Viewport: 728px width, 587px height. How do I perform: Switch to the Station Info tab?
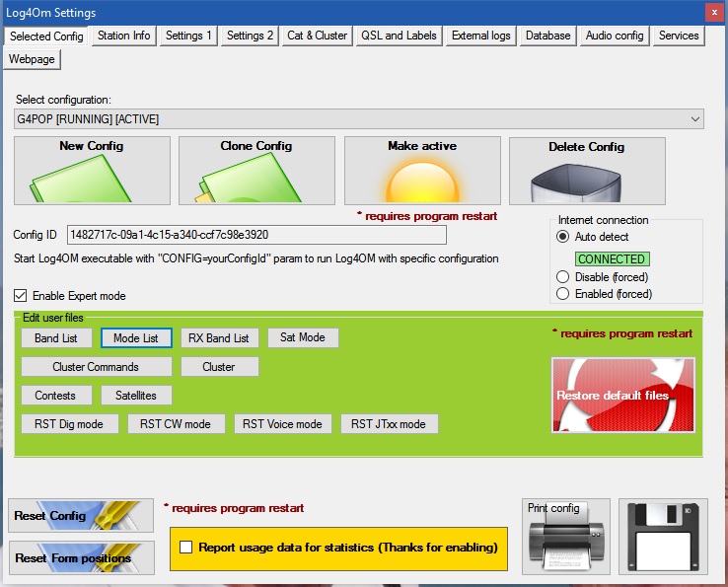pyautogui.click(x=124, y=36)
